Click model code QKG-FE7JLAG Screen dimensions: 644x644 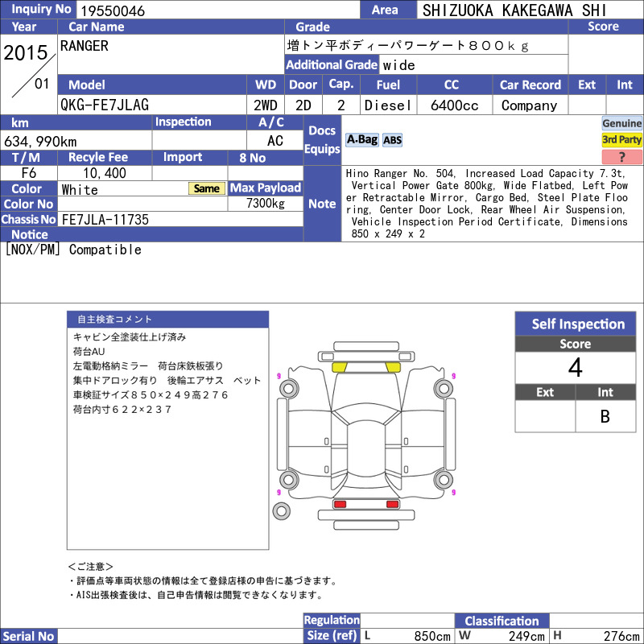tap(105, 105)
